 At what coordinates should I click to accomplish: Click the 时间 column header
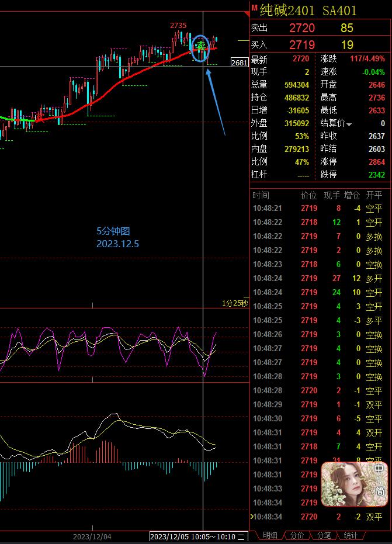coord(261,195)
